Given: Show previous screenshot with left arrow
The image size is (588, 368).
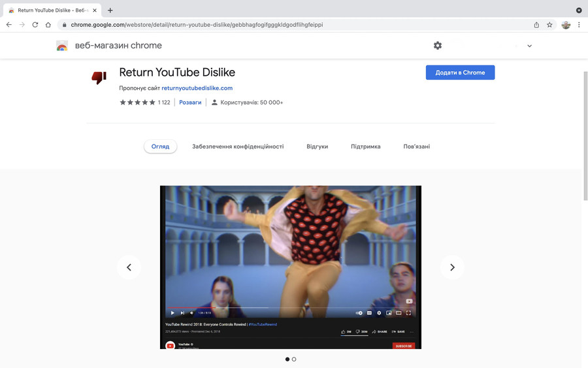Looking at the screenshot, I should point(129,267).
